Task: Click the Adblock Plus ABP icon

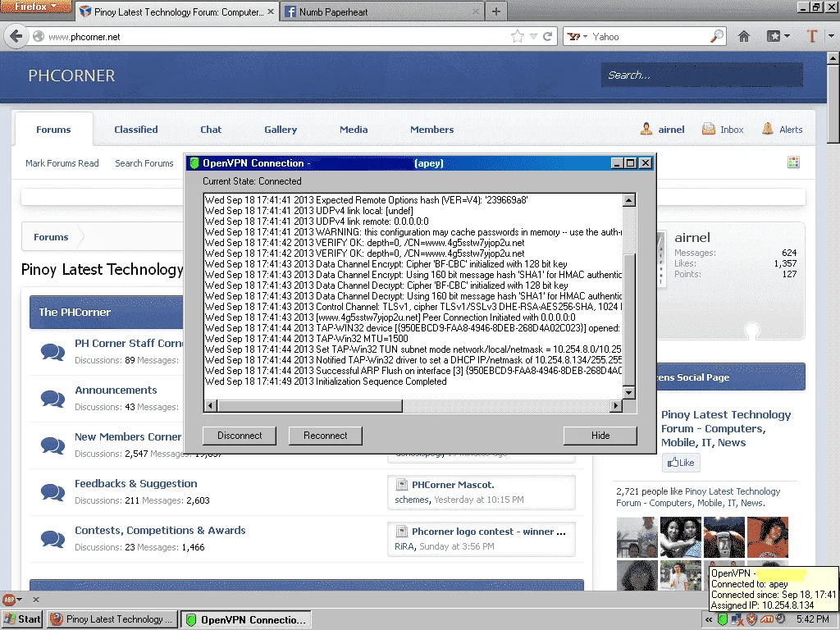Action: click(9, 600)
